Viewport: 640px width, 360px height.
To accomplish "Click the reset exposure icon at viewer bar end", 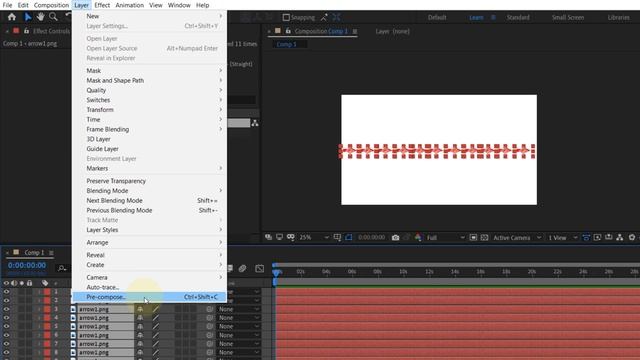I will point(632,237).
